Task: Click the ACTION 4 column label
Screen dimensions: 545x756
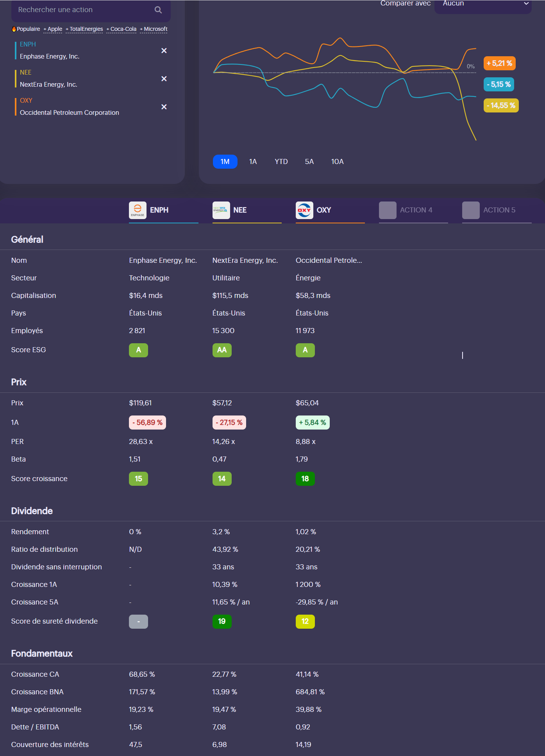Action: pos(416,210)
